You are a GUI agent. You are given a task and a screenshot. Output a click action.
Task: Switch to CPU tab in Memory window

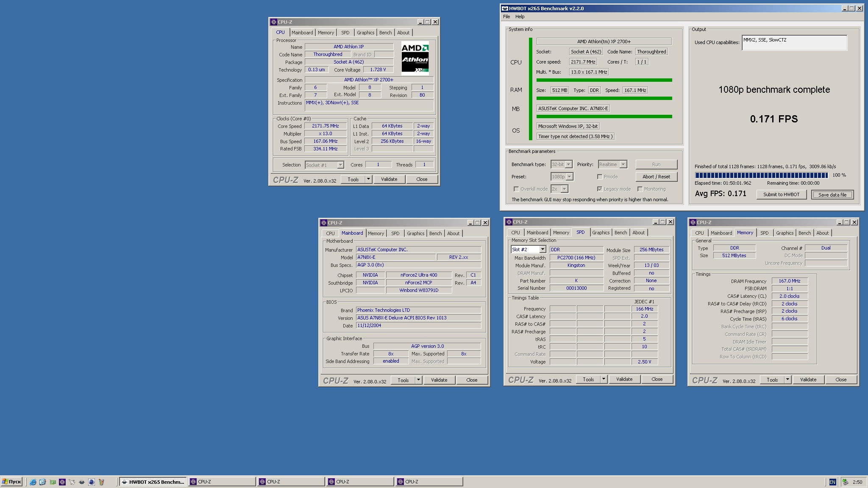[x=699, y=233]
